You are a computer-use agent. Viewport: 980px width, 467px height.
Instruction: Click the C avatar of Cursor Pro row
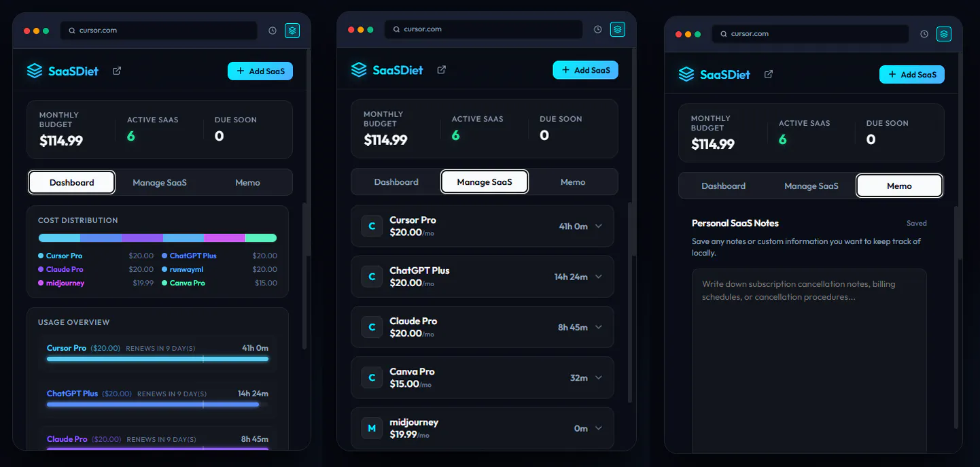click(x=372, y=226)
